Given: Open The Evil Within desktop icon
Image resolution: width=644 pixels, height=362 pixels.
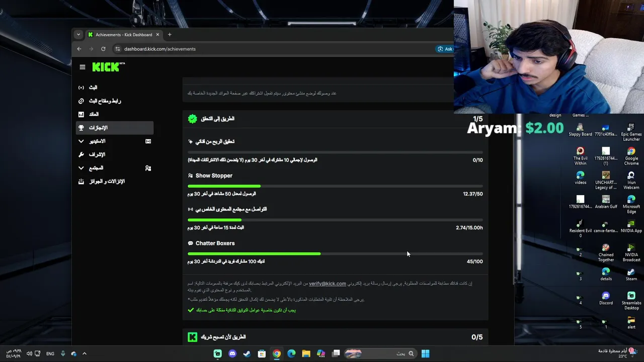Looking at the screenshot, I should (580, 156).
